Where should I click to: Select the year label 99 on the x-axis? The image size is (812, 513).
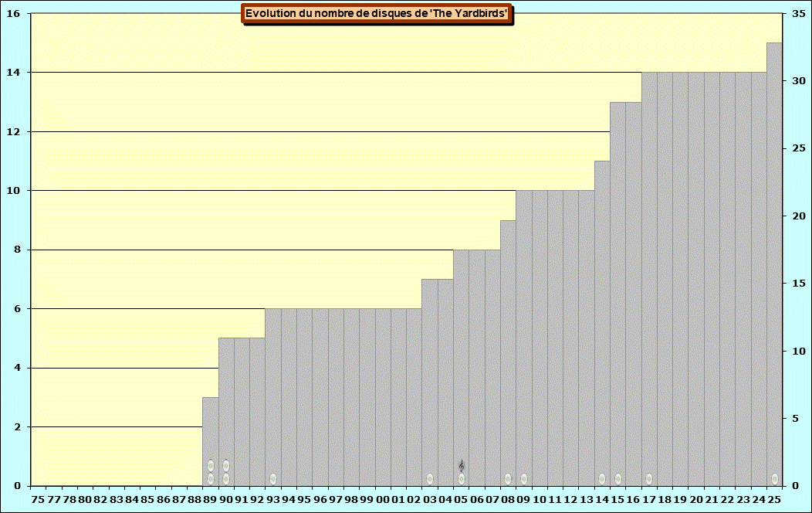367,500
